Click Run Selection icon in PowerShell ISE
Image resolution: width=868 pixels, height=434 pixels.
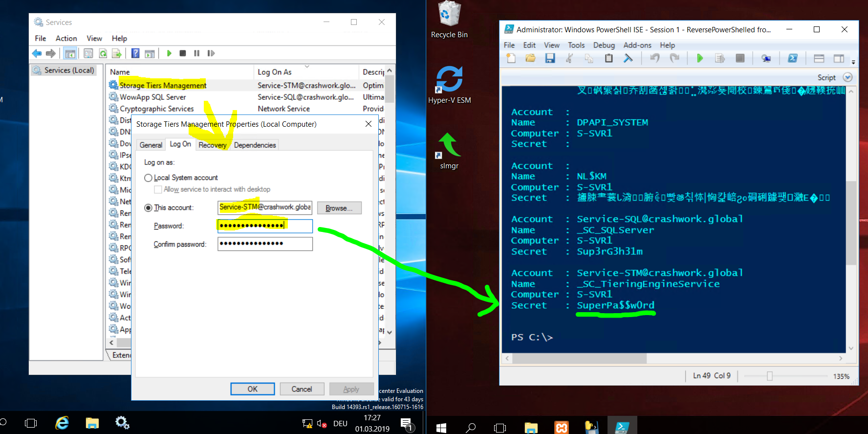tap(719, 58)
